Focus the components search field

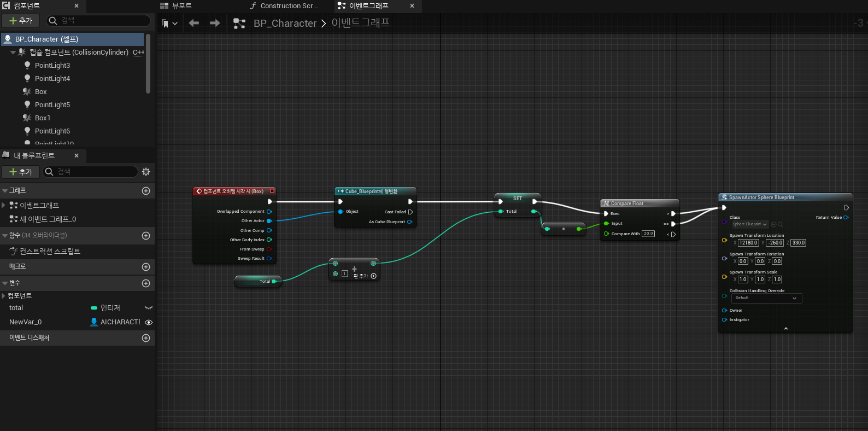point(98,21)
